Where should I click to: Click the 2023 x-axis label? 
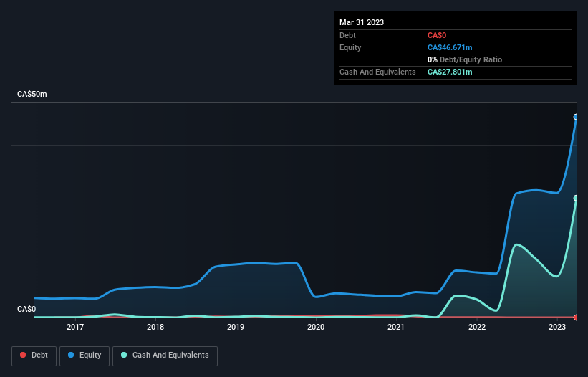[x=557, y=327]
